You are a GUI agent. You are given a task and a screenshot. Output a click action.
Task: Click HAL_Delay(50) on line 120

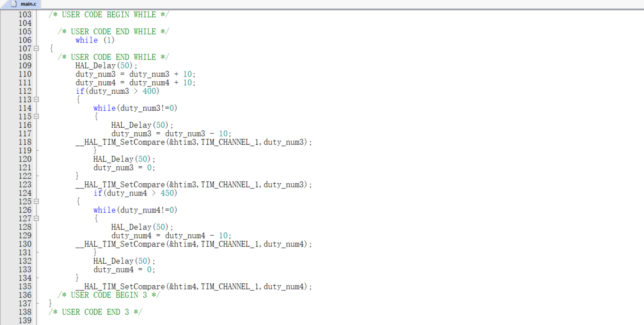(124, 159)
